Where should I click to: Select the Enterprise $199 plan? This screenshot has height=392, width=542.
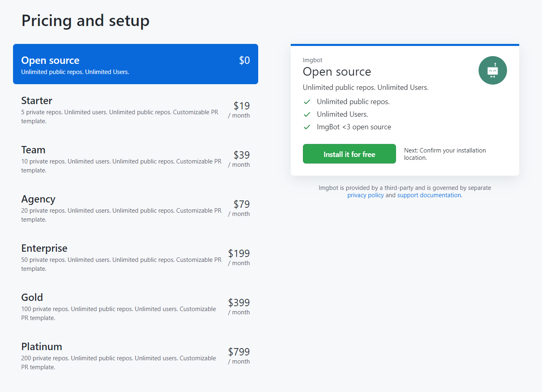coord(135,258)
